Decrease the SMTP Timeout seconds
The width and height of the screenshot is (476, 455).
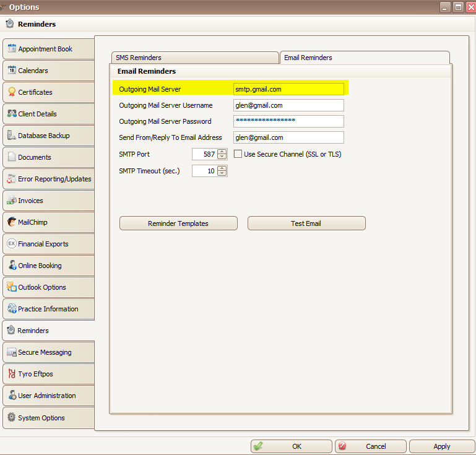(x=222, y=173)
